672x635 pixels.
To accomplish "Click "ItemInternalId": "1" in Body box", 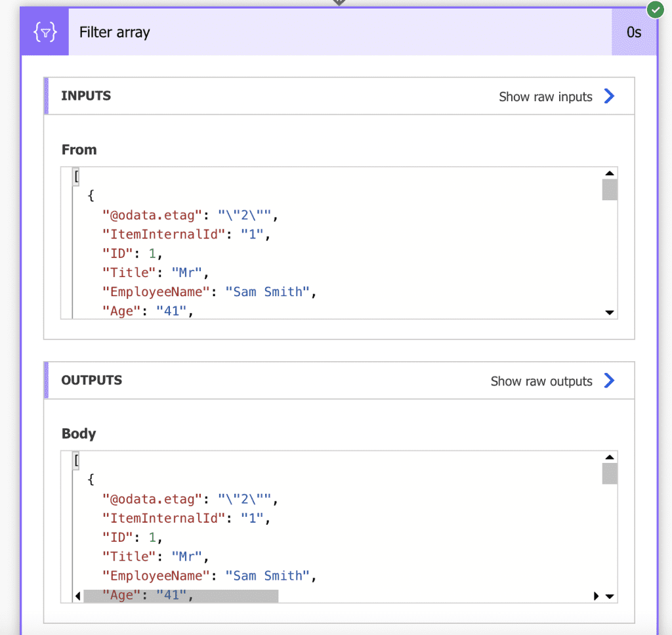I will tap(186, 518).
